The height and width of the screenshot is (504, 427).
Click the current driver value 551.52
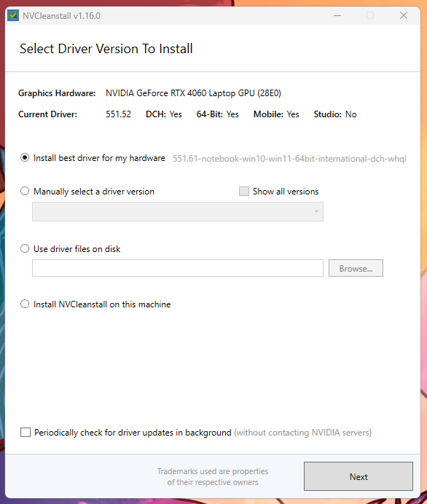pos(118,114)
